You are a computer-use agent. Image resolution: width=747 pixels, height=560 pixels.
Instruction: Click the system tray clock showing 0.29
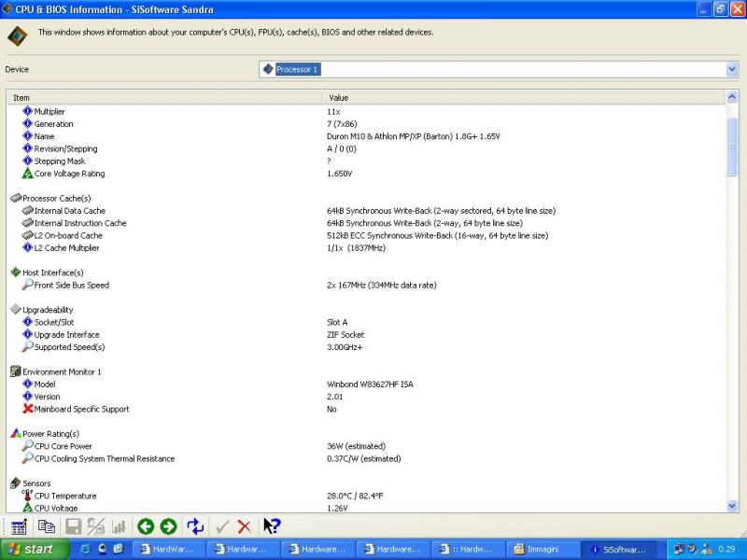(726, 549)
